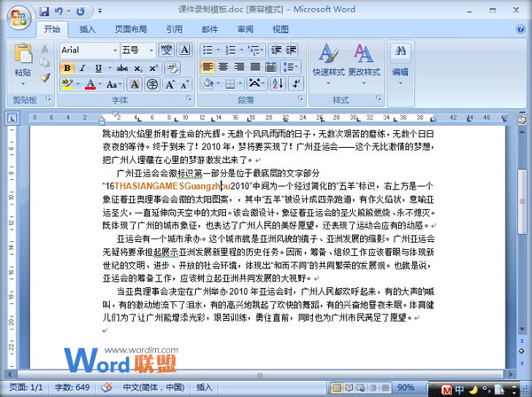Cut selection with the scissors icon
This screenshot has width=532, height=397.
[45, 49]
